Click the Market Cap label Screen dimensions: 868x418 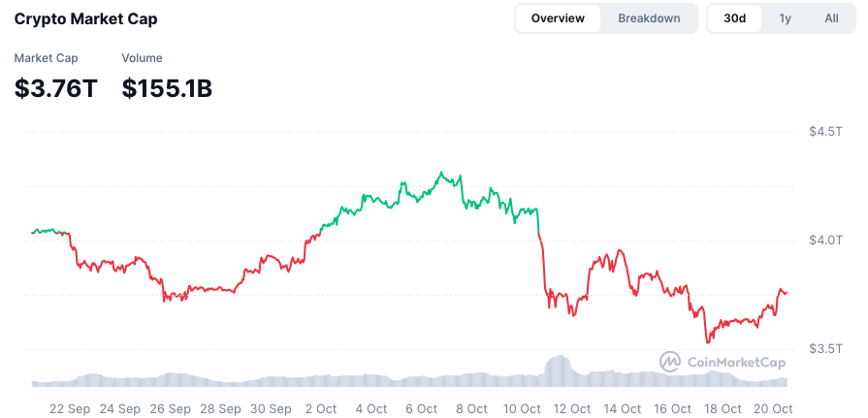tap(46, 58)
